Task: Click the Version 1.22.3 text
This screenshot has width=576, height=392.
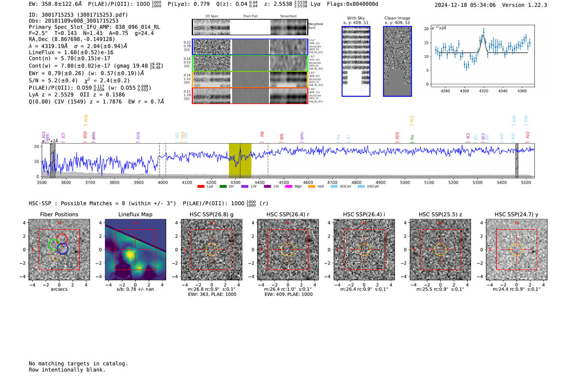Action: 525,5
